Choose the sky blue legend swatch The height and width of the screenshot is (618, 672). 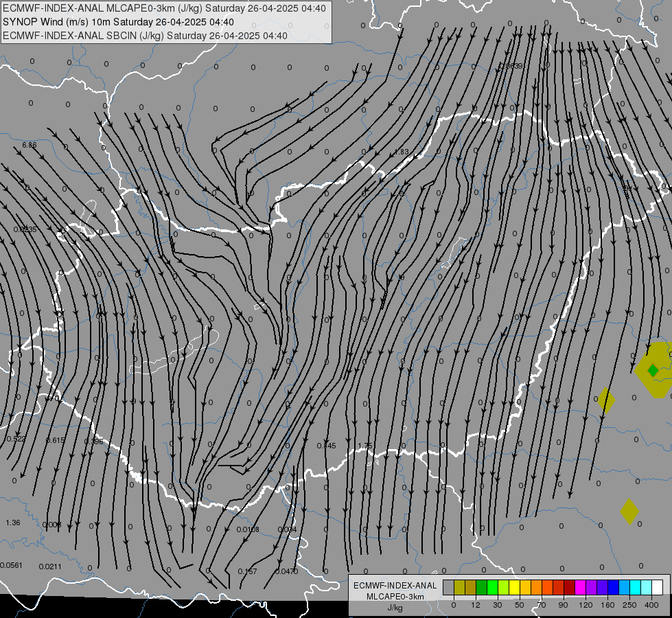[625, 587]
